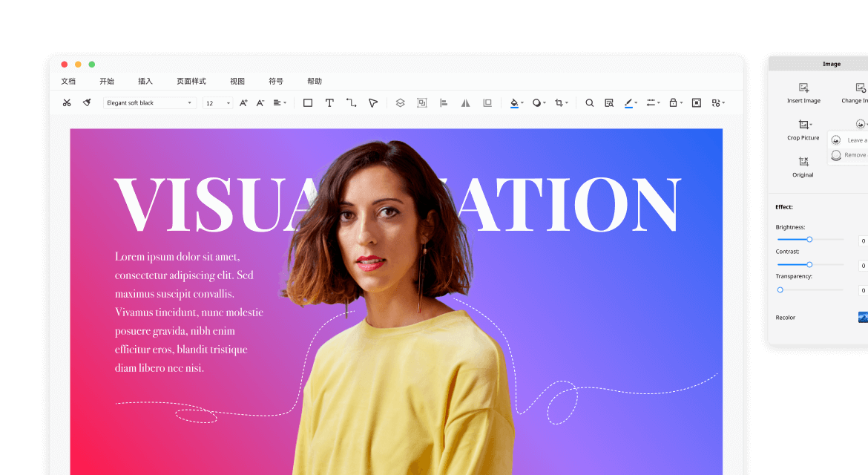Click the layers icon in toolbar

400,103
